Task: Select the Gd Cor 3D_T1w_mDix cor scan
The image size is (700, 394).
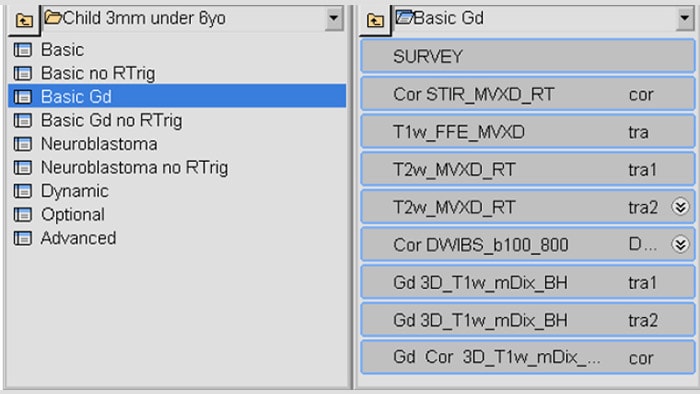Action: tap(528, 357)
